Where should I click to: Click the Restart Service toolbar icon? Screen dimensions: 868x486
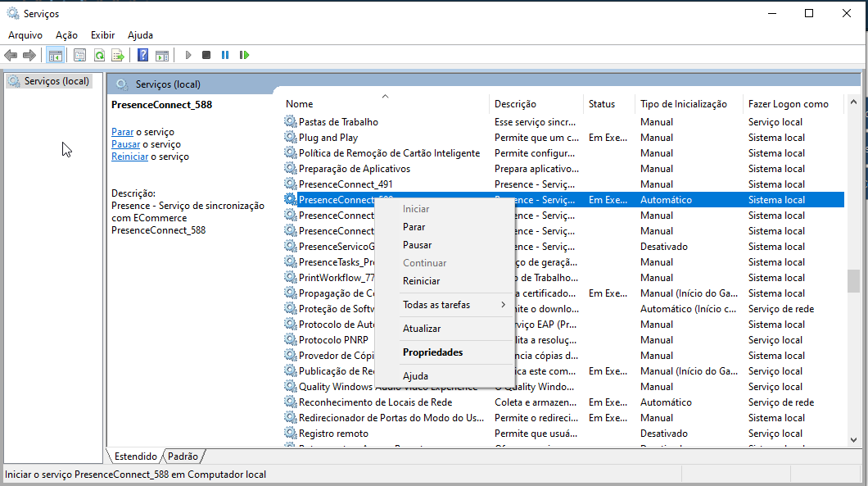(x=244, y=55)
